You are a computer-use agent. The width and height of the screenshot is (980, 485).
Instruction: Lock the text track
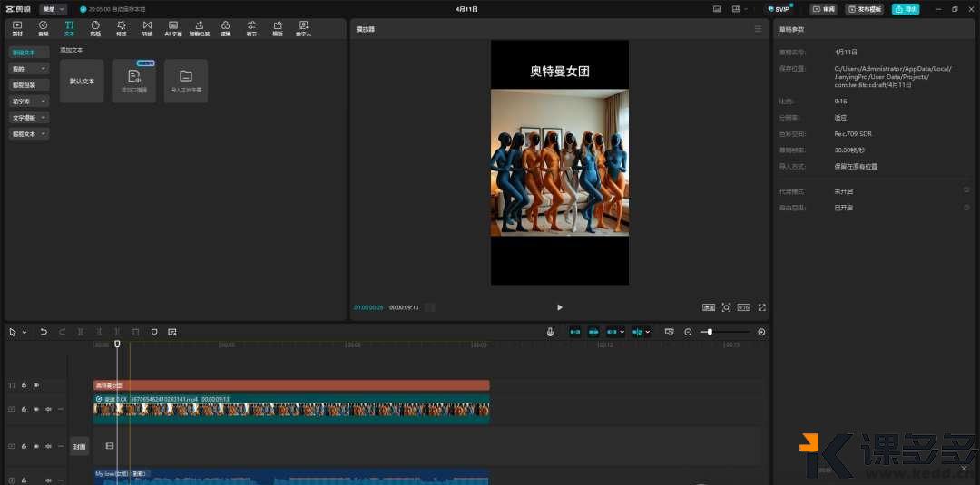[x=24, y=385]
